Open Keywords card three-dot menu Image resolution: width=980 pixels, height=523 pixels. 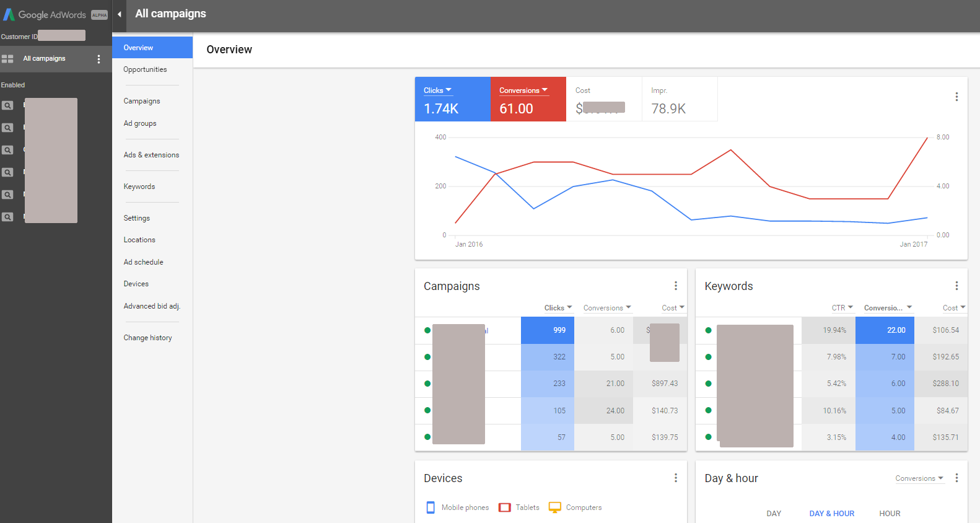(x=956, y=286)
